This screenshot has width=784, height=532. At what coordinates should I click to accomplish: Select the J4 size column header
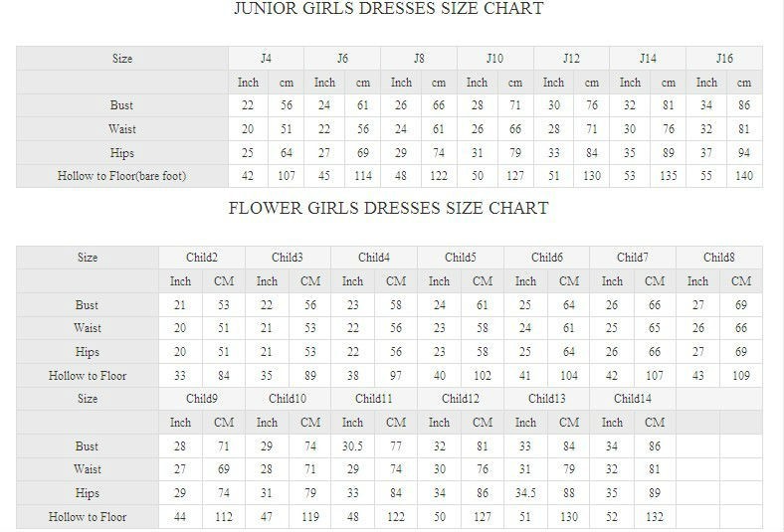[x=266, y=59]
